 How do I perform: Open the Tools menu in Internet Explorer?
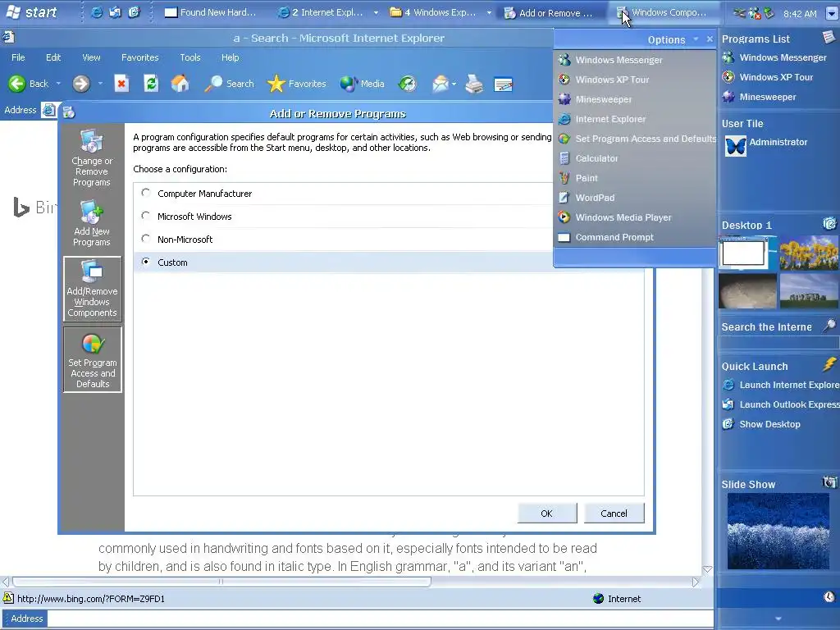pyautogui.click(x=190, y=57)
